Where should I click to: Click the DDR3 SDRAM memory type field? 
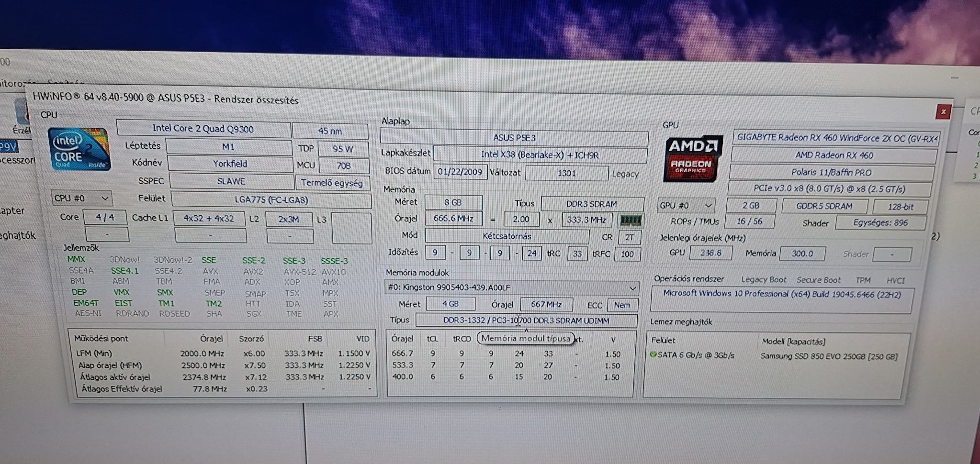click(x=592, y=204)
